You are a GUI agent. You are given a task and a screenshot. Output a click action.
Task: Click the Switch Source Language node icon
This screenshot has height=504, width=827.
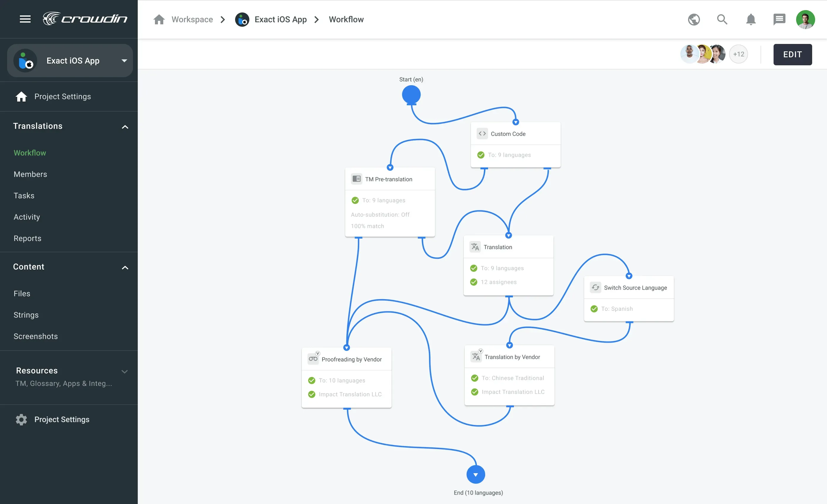tap(596, 288)
